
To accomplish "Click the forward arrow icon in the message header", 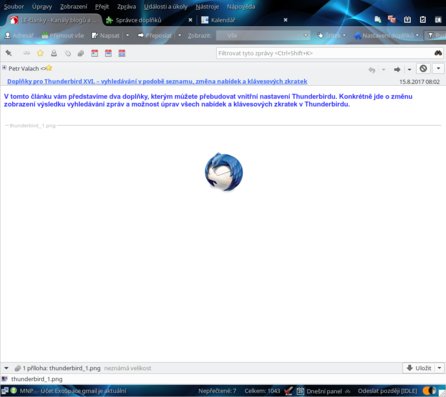I will tap(397, 69).
